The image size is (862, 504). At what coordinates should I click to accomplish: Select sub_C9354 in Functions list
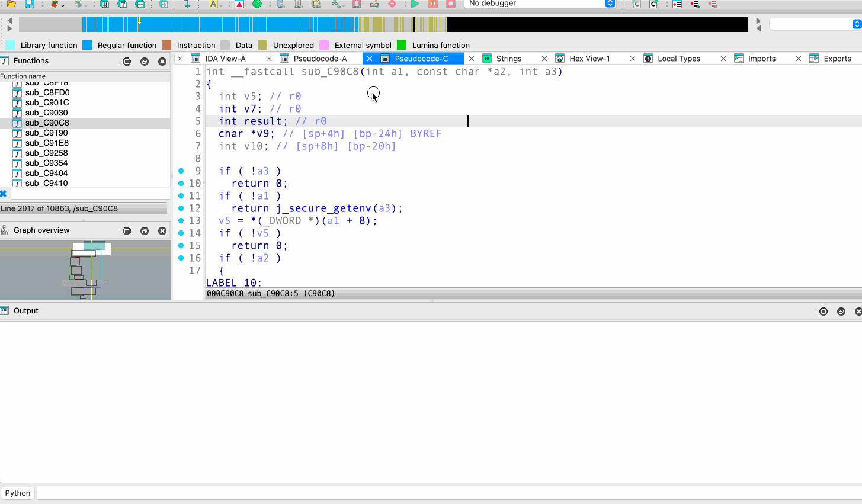[x=46, y=163]
